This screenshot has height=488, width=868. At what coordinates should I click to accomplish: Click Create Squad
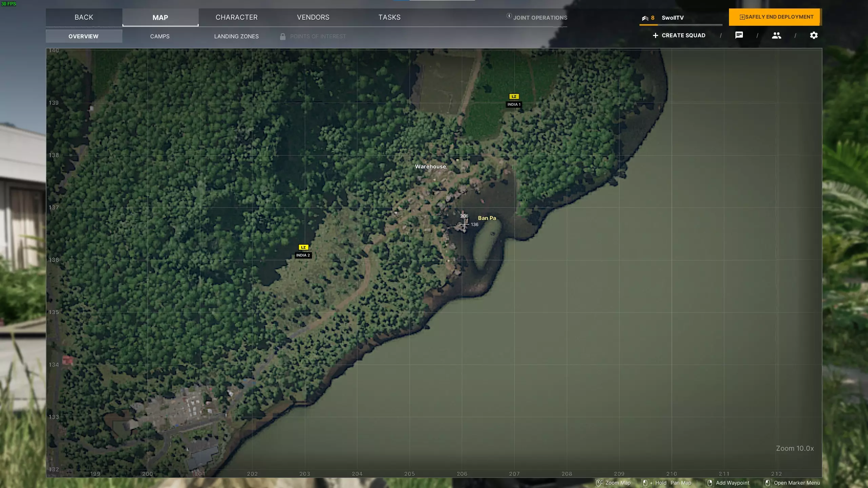tap(679, 36)
